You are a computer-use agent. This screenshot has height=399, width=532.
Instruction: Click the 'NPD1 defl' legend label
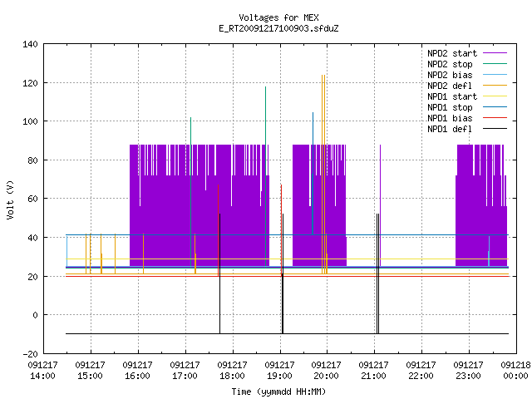click(x=450, y=130)
